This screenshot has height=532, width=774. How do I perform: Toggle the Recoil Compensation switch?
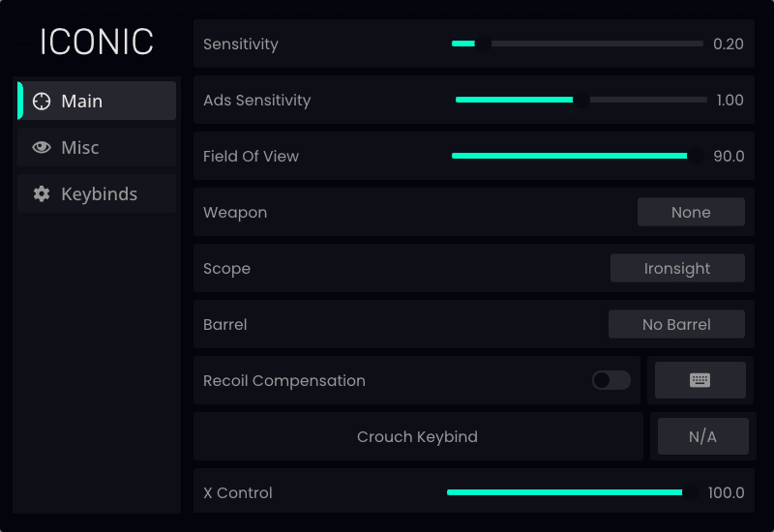pos(611,380)
